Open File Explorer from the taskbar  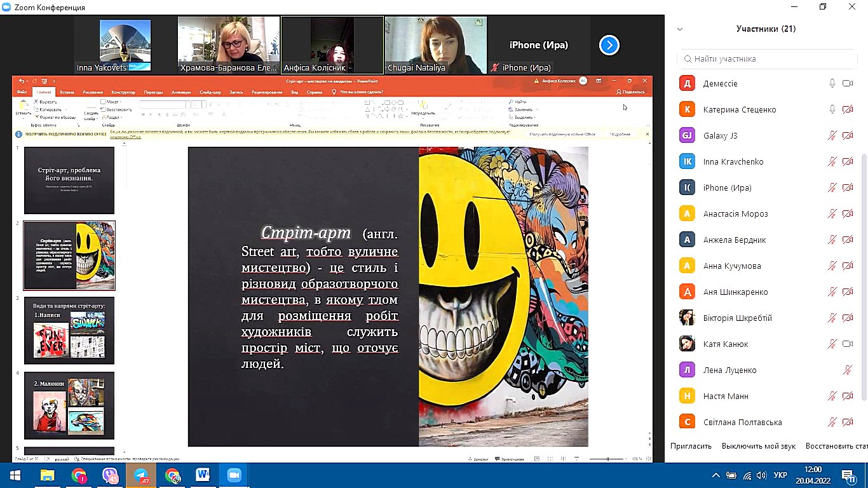click(48, 475)
